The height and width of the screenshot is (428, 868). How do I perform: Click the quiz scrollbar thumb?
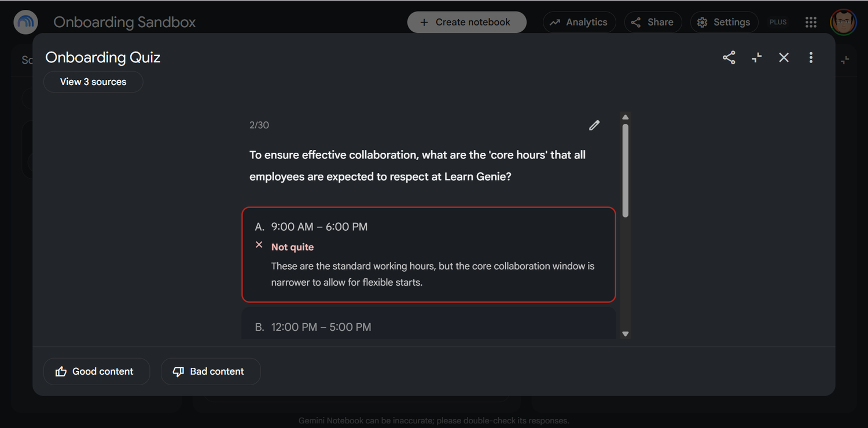tap(625, 171)
